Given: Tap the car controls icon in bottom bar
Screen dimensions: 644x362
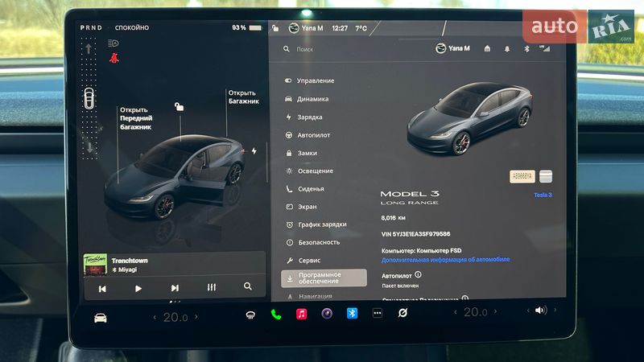Looking at the screenshot, I should [x=100, y=318].
